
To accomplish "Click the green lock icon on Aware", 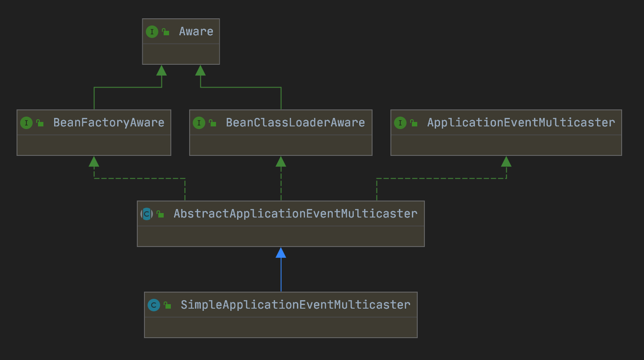I will pos(165,32).
